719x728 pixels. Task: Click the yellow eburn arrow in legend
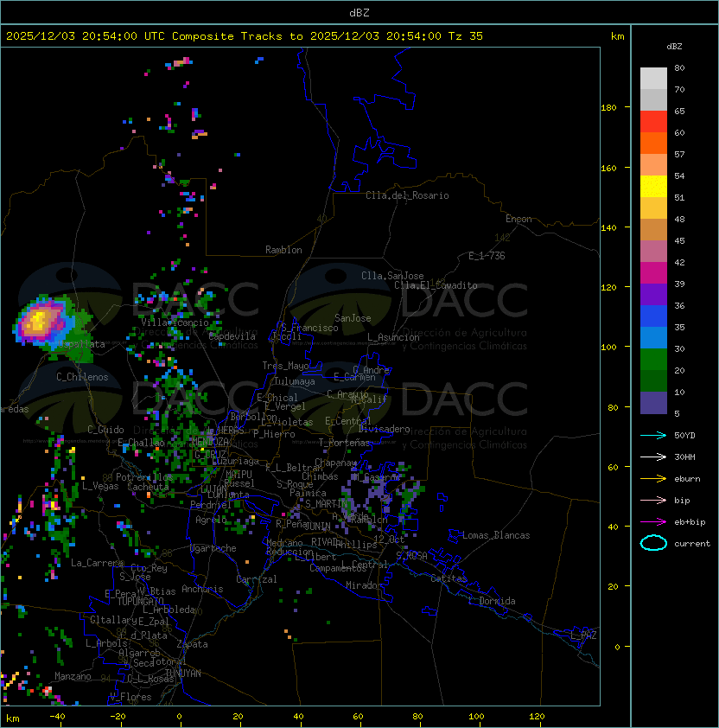pos(653,479)
